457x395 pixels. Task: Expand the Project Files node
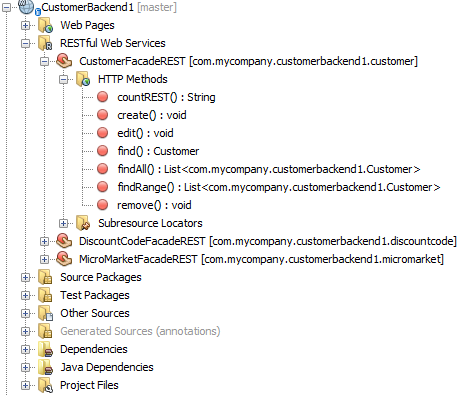(x=25, y=385)
